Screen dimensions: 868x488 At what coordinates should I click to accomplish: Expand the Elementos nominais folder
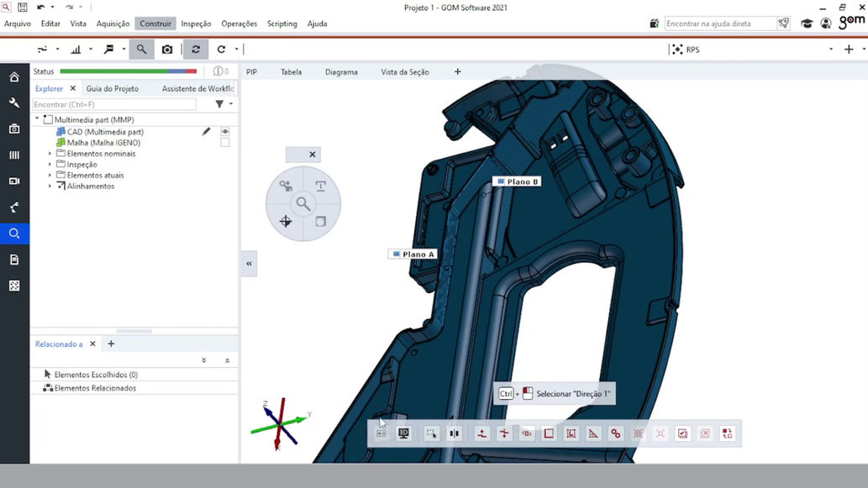50,154
